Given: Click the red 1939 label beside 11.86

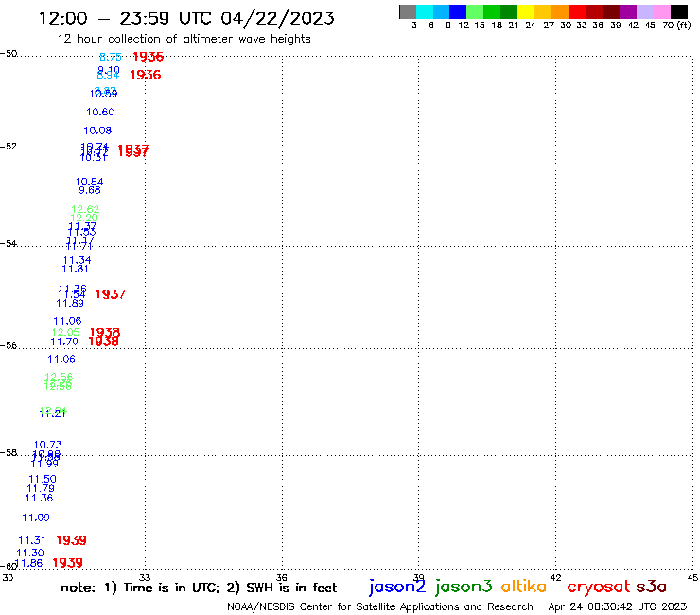Looking at the screenshot, I should [x=67, y=563].
